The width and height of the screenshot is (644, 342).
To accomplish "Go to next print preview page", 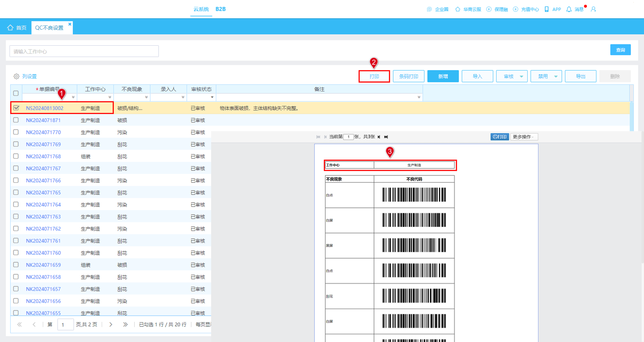I will point(379,137).
